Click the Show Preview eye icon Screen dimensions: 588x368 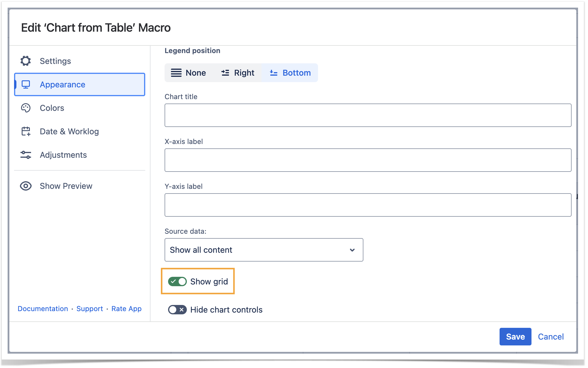(26, 186)
